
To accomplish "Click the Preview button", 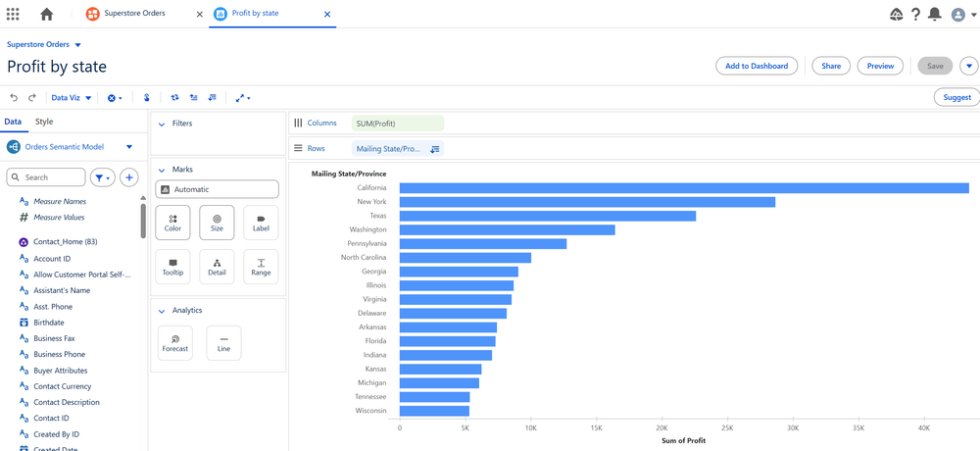I will [x=880, y=66].
